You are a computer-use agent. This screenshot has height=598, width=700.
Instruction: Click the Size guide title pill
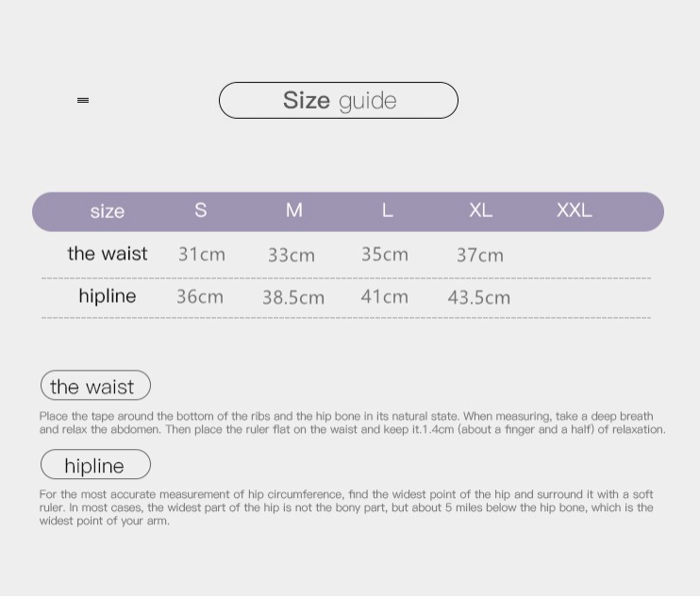(339, 100)
